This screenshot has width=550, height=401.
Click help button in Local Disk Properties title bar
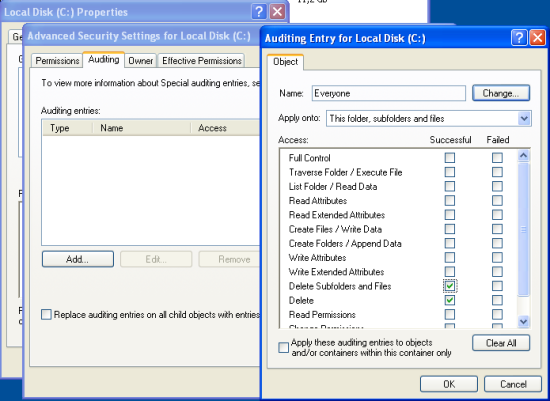coord(259,12)
